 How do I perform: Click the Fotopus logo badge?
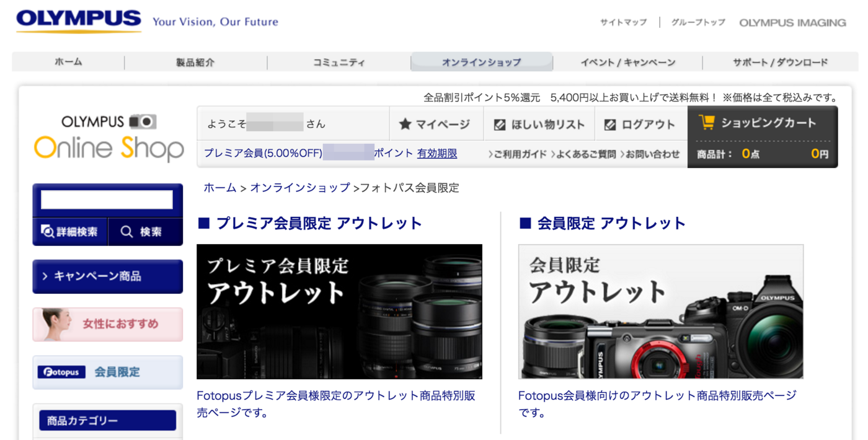pos(61,372)
